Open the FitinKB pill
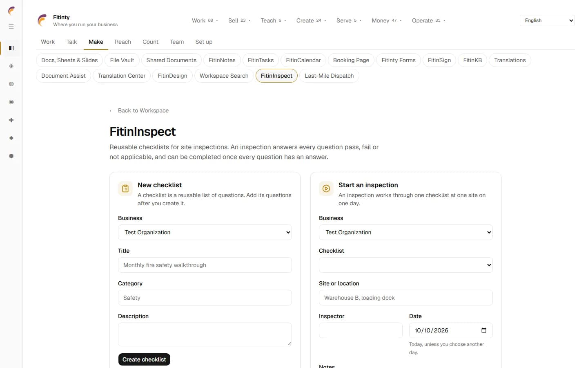The width and height of the screenshot is (588, 368). tap(472, 60)
